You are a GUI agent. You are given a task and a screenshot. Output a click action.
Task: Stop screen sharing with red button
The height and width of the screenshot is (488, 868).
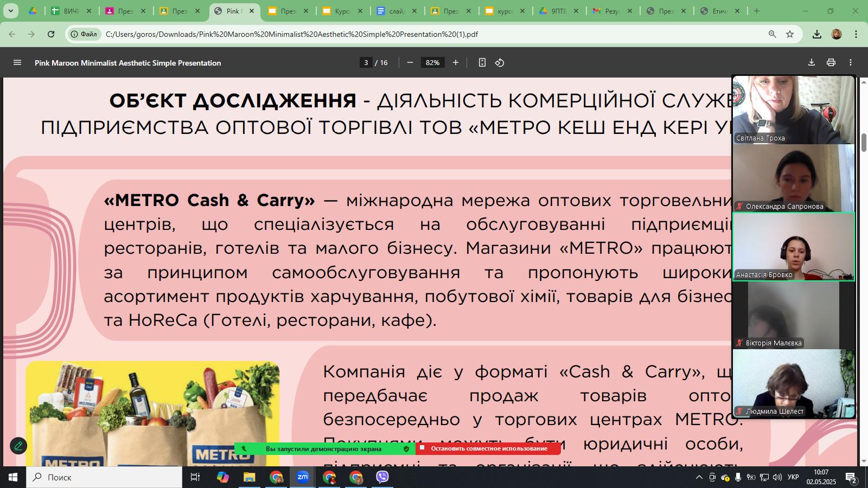click(x=488, y=449)
